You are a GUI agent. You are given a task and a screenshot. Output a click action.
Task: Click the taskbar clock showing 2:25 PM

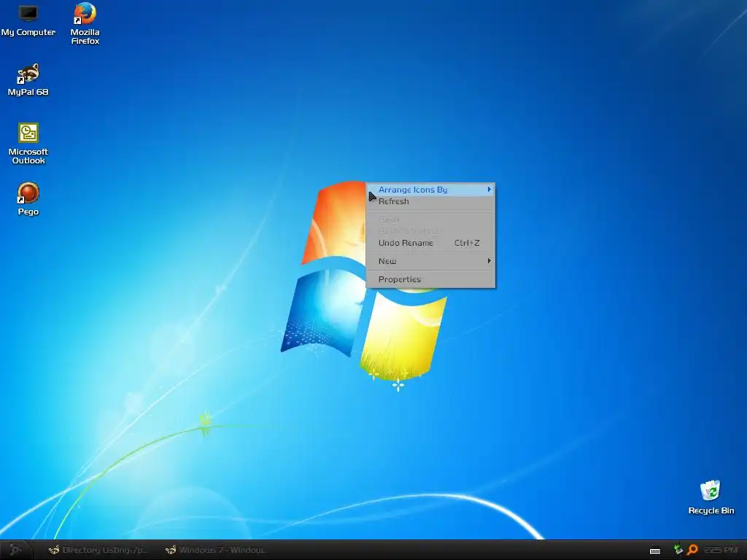pyautogui.click(x=721, y=550)
